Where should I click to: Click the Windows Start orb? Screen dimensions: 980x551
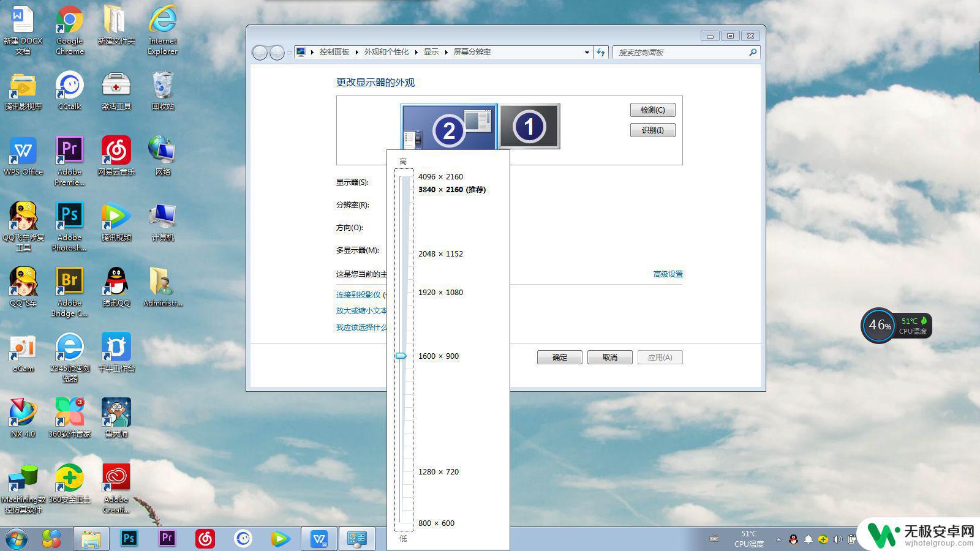coord(17,539)
